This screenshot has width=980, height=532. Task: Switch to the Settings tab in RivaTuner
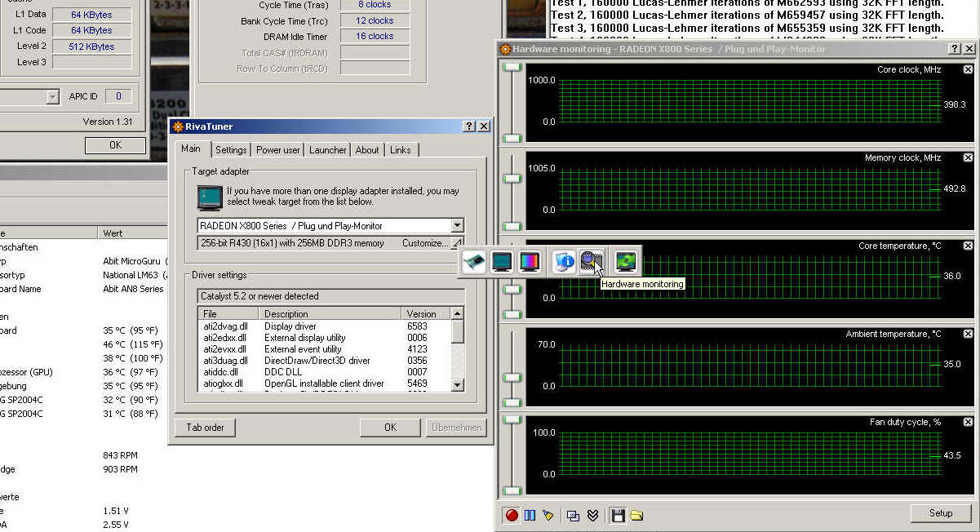pos(231,150)
